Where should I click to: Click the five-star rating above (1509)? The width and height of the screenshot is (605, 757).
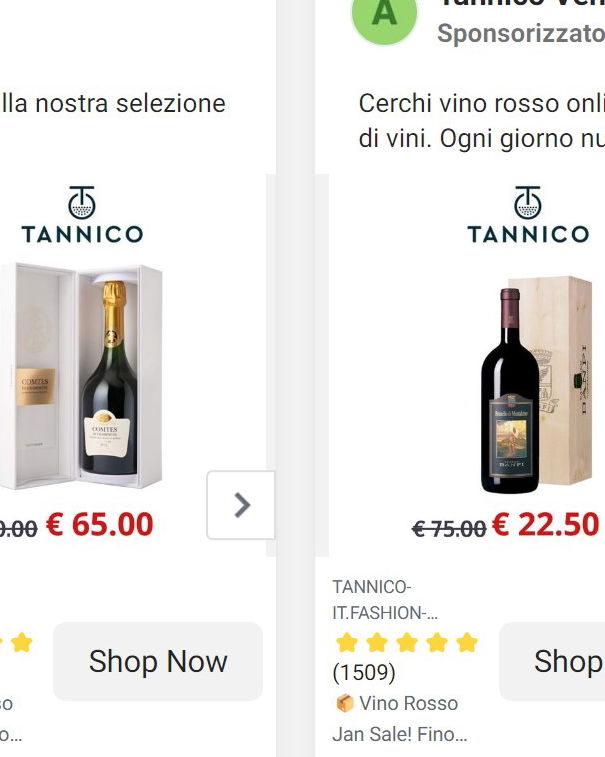point(406,642)
